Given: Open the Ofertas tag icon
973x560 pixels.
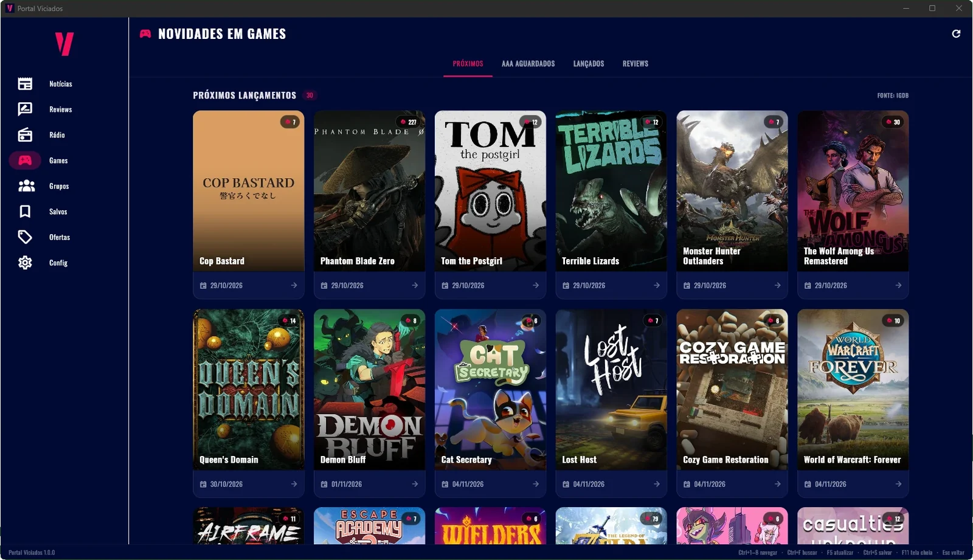Looking at the screenshot, I should 25,237.
